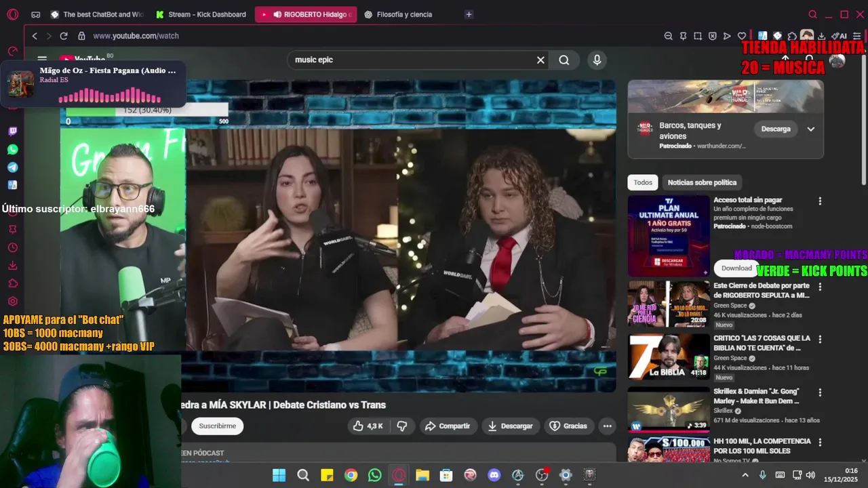
Task: Open the AI assistant toolbar button
Action: [x=840, y=36]
